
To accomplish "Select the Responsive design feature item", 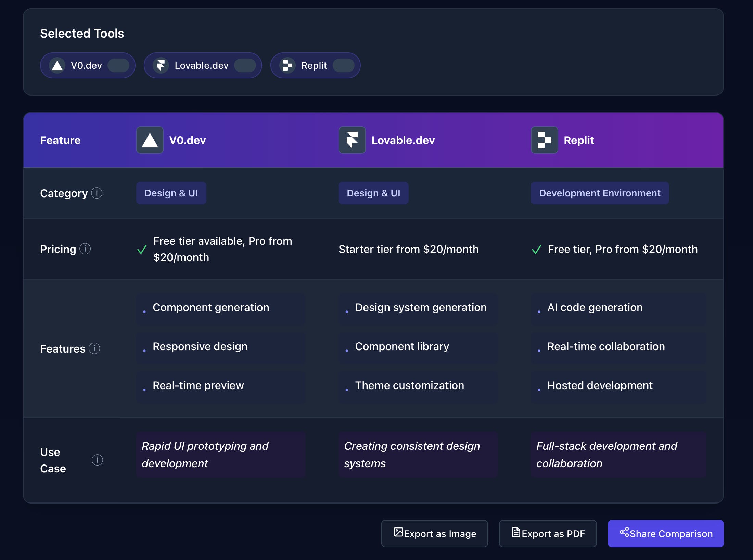I will [221, 348].
